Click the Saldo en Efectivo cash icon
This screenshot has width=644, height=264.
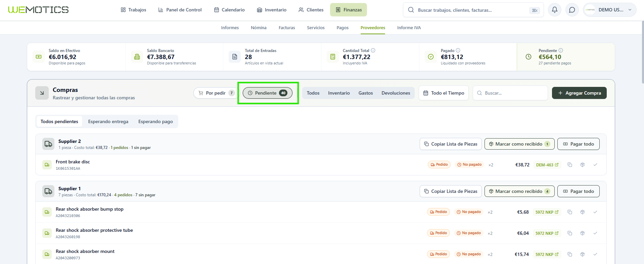[x=39, y=57]
